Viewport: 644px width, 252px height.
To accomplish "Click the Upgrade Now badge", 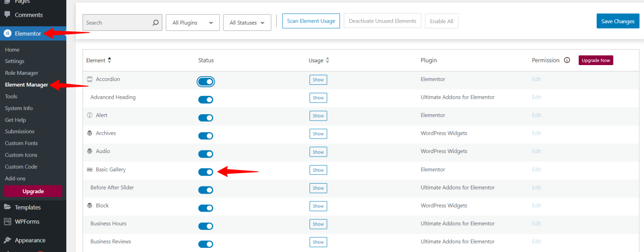I will [596, 60].
